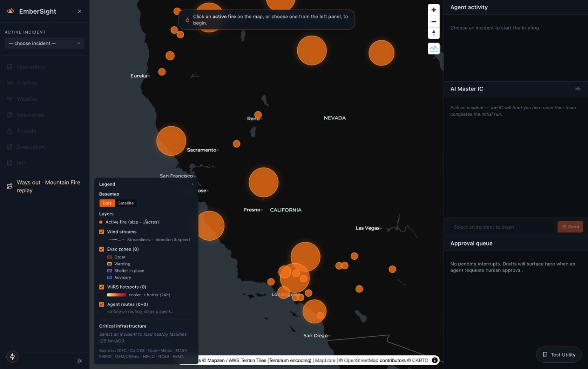Open the MapLibre attribution link

[325, 360]
